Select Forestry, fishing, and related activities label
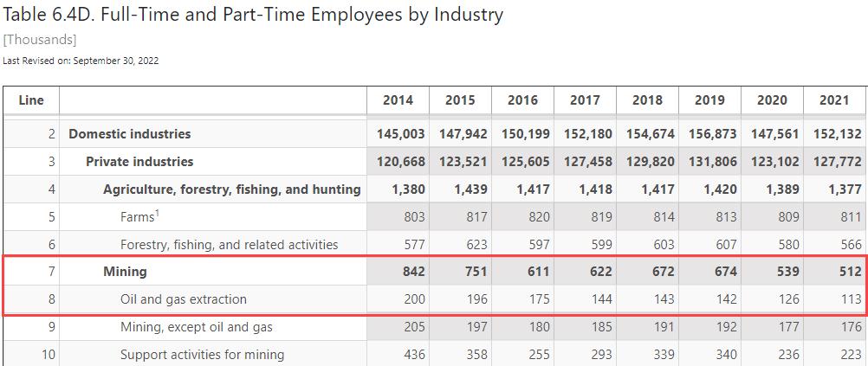 click(x=229, y=245)
